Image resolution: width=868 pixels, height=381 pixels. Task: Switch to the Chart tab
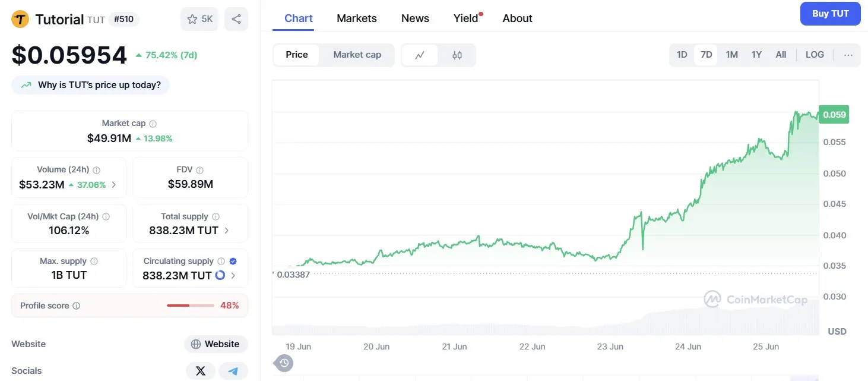299,18
